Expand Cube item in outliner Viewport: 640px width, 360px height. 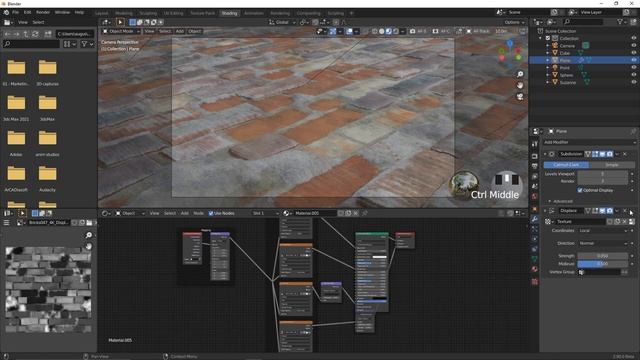pyautogui.click(x=548, y=53)
